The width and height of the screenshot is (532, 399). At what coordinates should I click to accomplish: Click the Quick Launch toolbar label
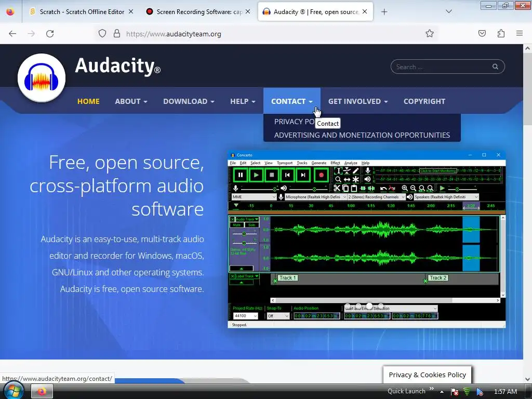coord(406,391)
